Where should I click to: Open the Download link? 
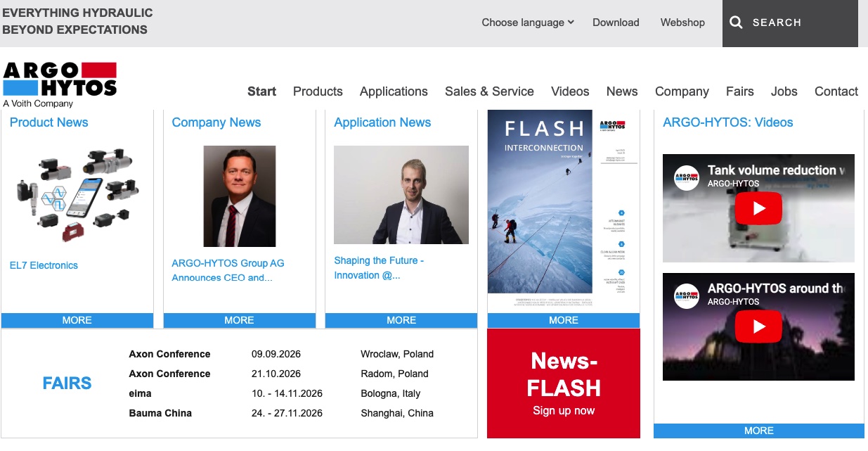pos(616,23)
